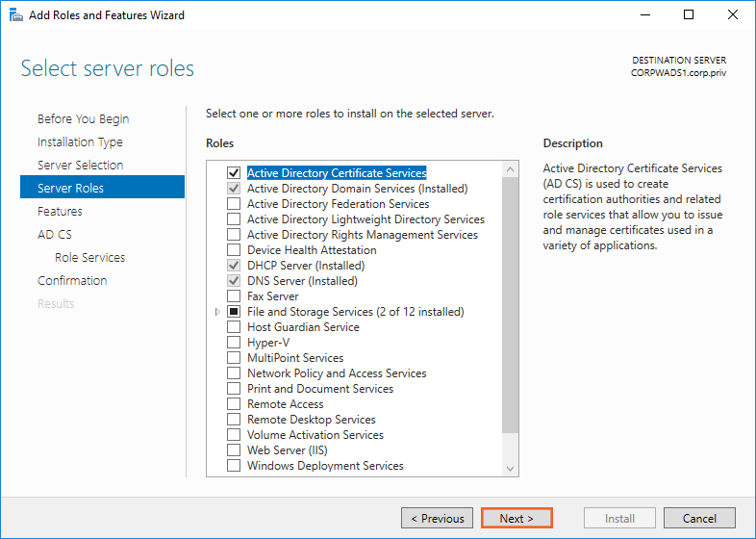This screenshot has width=756, height=539.
Task: Click the Next button
Action: tap(517, 519)
